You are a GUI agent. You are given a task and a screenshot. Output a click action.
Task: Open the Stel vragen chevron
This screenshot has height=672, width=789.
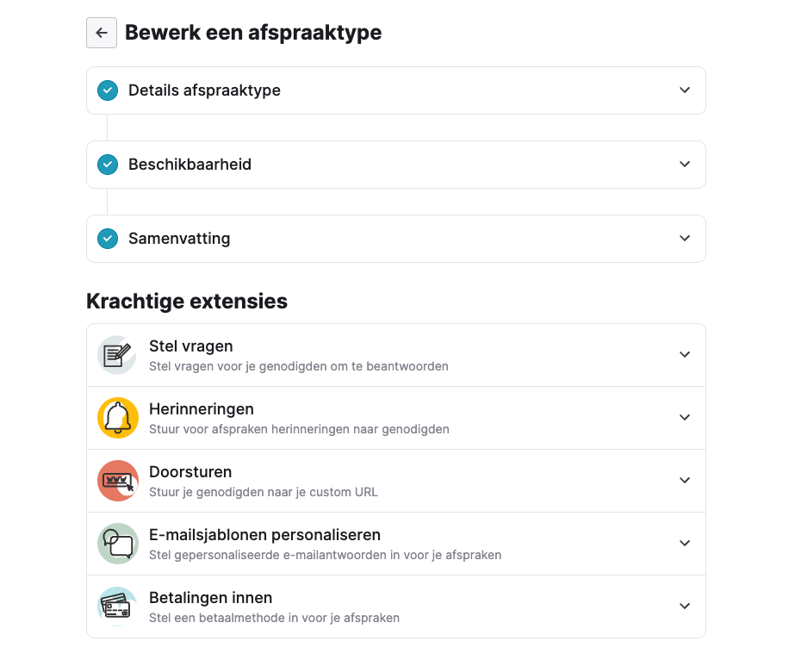tap(684, 354)
